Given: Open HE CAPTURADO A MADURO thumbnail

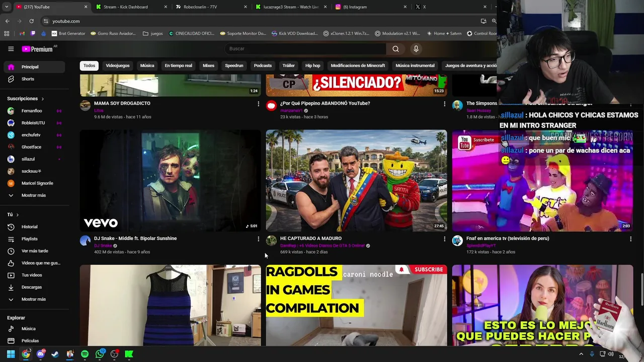Looking at the screenshot, I should pyautogui.click(x=356, y=180).
